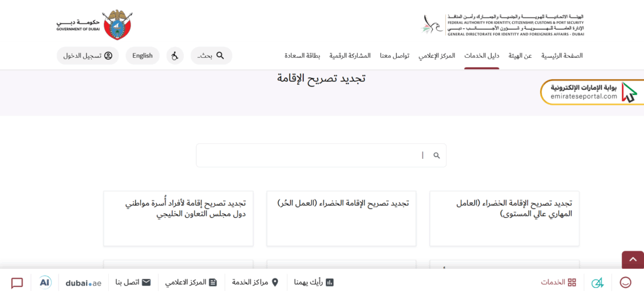This screenshot has height=294, width=644.
Task: Open the accessibility wheelchair icon button
Action: coord(175,55)
